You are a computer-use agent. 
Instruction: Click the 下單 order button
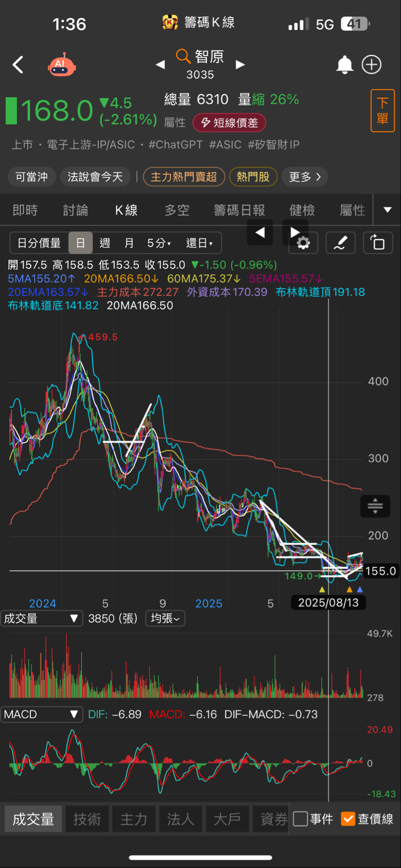383,110
